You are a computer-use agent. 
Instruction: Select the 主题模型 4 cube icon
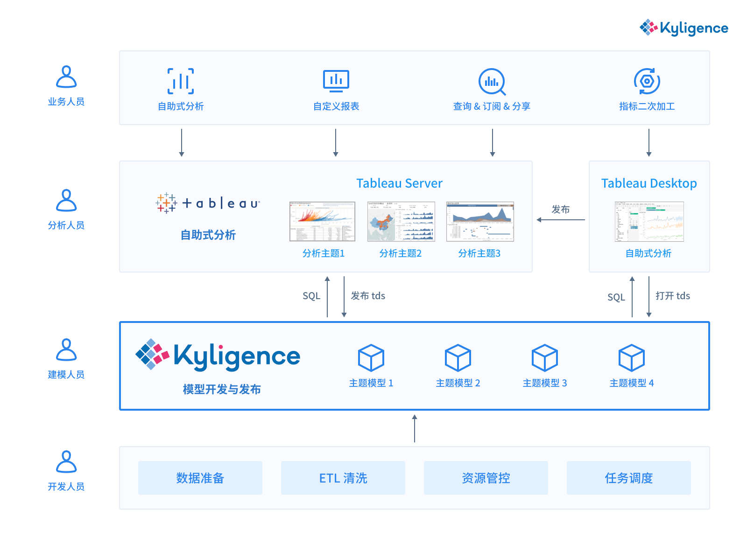(x=632, y=358)
